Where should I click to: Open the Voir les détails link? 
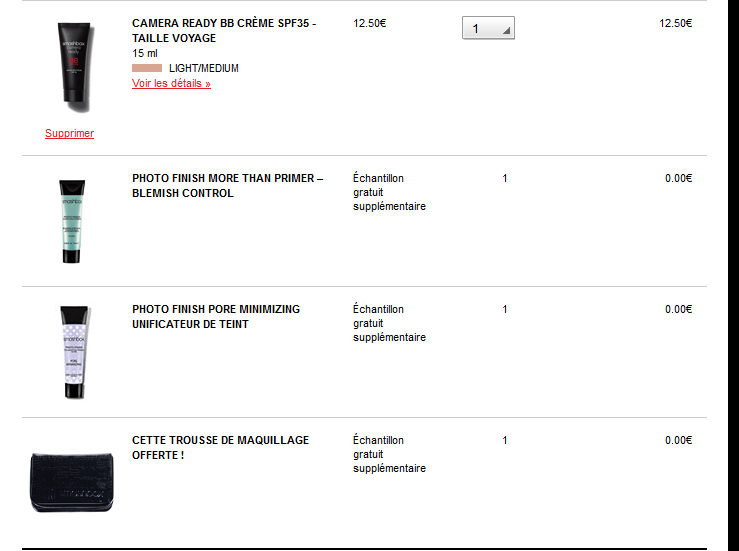point(171,84)
